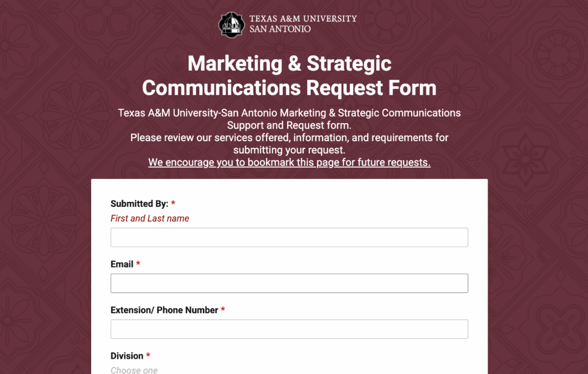The width and height of the screenshot is (588, 374).
Task: Click the "TEXAS A&M UNIVERSITY" wordmark text
Action: point(303,19)
